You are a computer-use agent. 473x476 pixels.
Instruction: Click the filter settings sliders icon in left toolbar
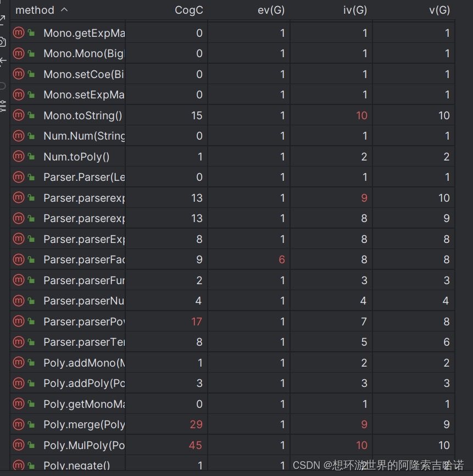click(3, 106)
